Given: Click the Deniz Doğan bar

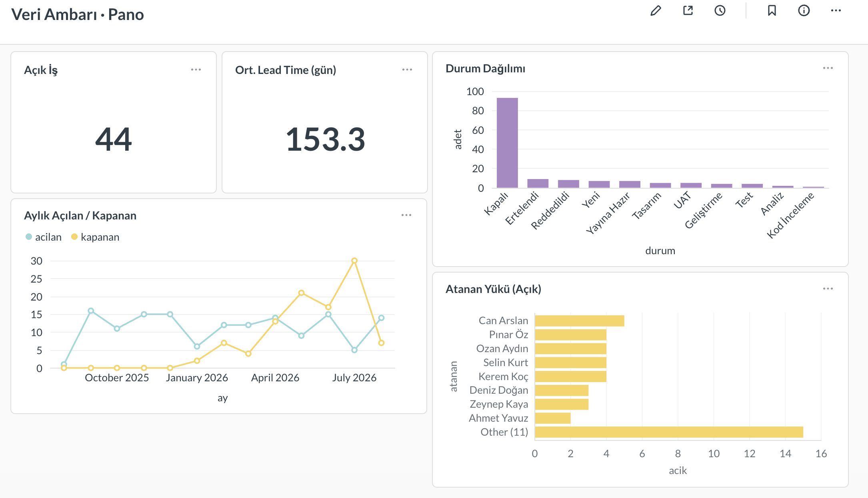Looking at the screenshot, I should point(562,390).
